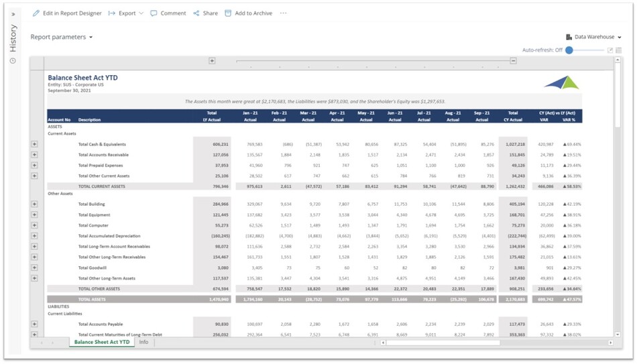Click the Comment speech bubble icon
This screenshot has width=637, height=364.
(x=154, y=13)
